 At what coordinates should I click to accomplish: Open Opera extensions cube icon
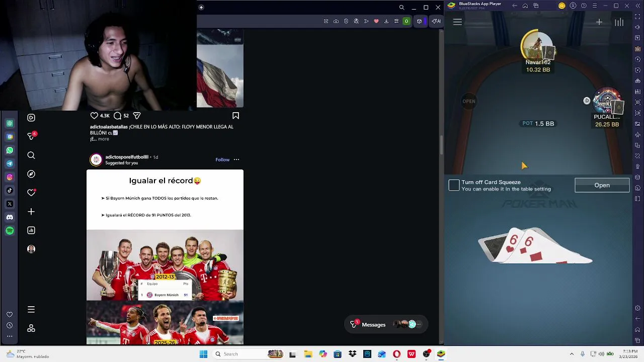(x=419, y=21)
